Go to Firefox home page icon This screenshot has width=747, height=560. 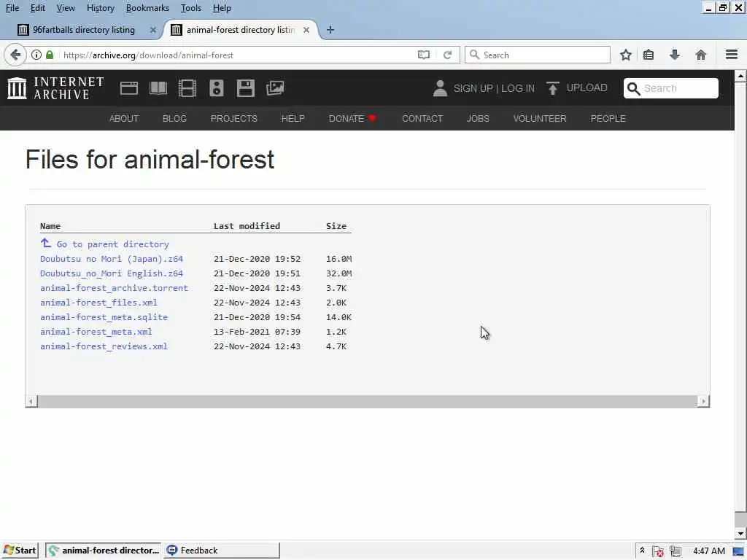tap(701, 55)
